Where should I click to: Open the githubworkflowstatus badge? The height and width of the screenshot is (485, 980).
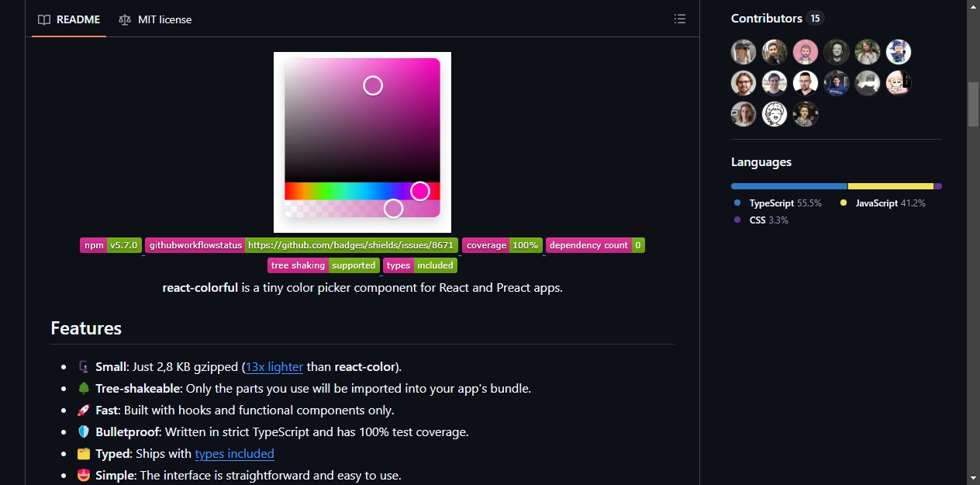click(x=302, y=245)
